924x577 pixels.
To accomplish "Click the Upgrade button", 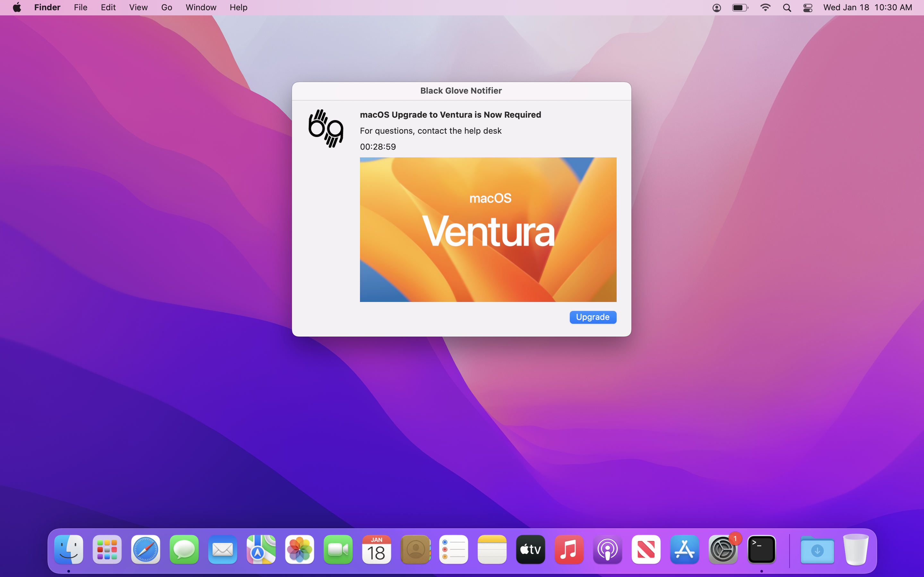I will (593, 317).
